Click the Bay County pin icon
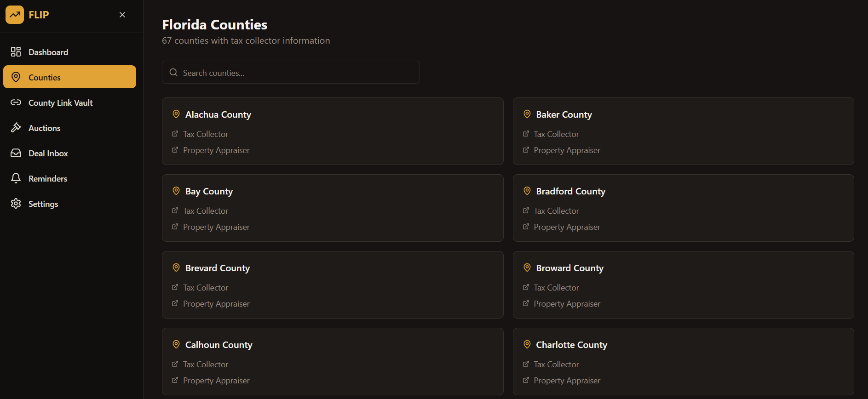The height and width of the screenshot is (399, 868). pyautogui.click(x=176, y=191)
